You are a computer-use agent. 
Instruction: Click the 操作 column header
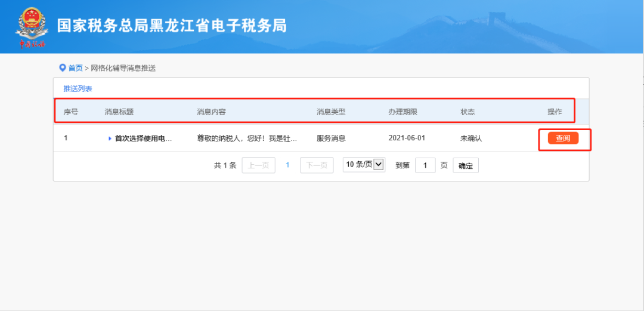(555, 112)
